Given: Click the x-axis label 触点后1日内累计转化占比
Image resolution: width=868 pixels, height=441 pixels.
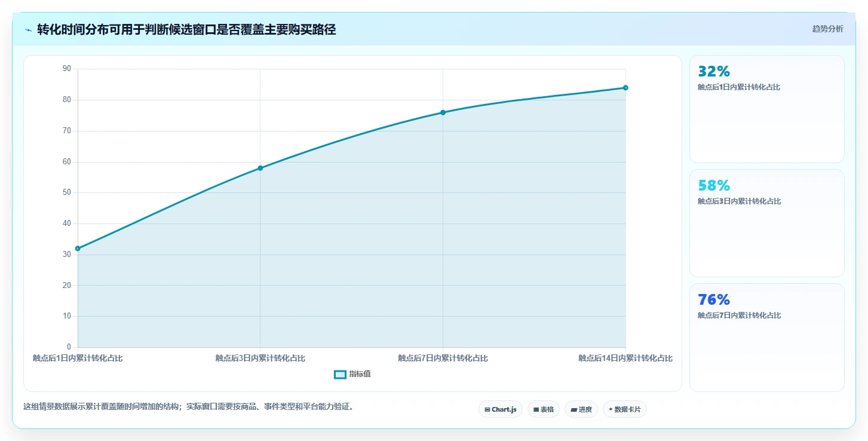Looking at the screenshot, I should pyautogui.click(x=78, y=359).
